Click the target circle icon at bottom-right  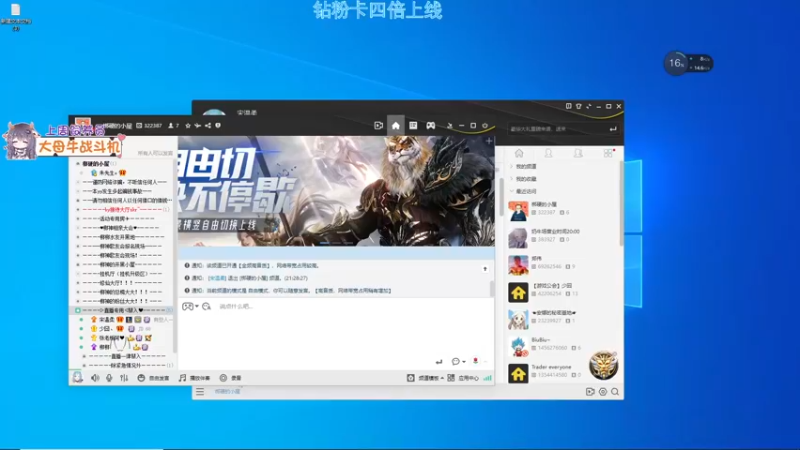(603, 392)
